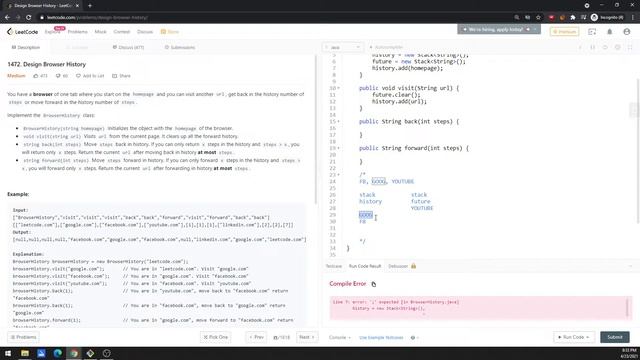Click the Share button
The width and height of the screenshot is (640, 360).
click(x=121, y=76)
